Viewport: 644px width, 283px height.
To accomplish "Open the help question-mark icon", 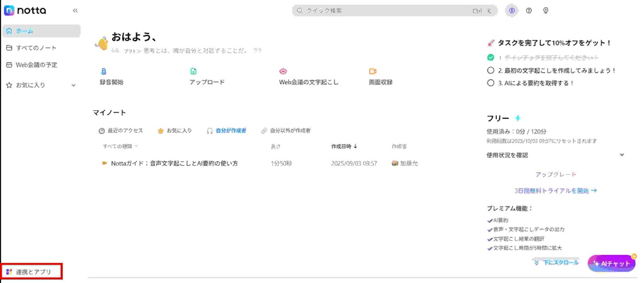I will point(529,11).
